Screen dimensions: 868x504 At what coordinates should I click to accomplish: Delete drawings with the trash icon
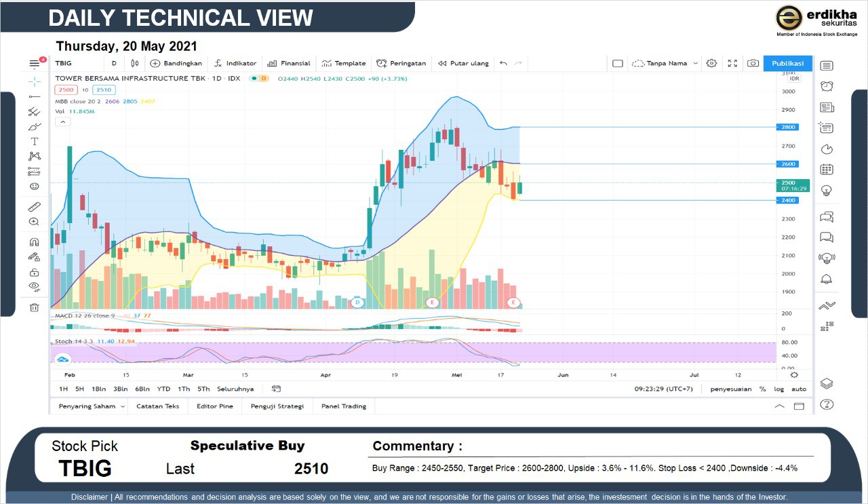pyautogui.click(x=35, y=307)
